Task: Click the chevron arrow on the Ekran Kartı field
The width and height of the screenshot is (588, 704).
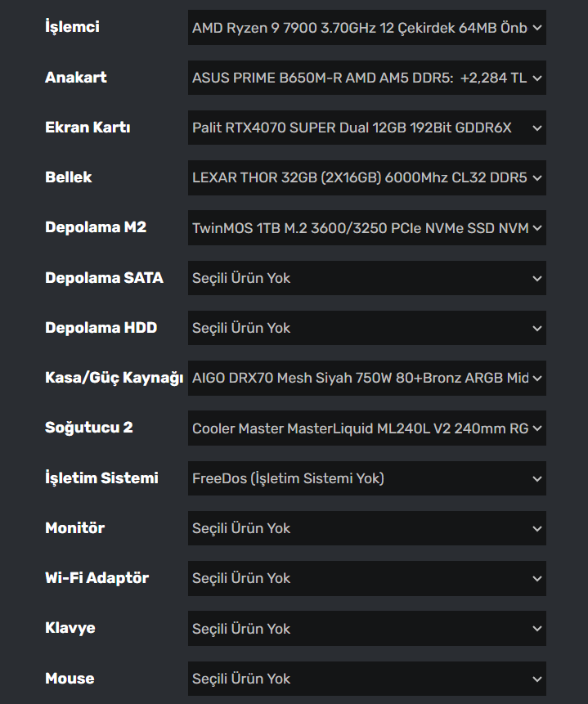Action: click(536, 128)
